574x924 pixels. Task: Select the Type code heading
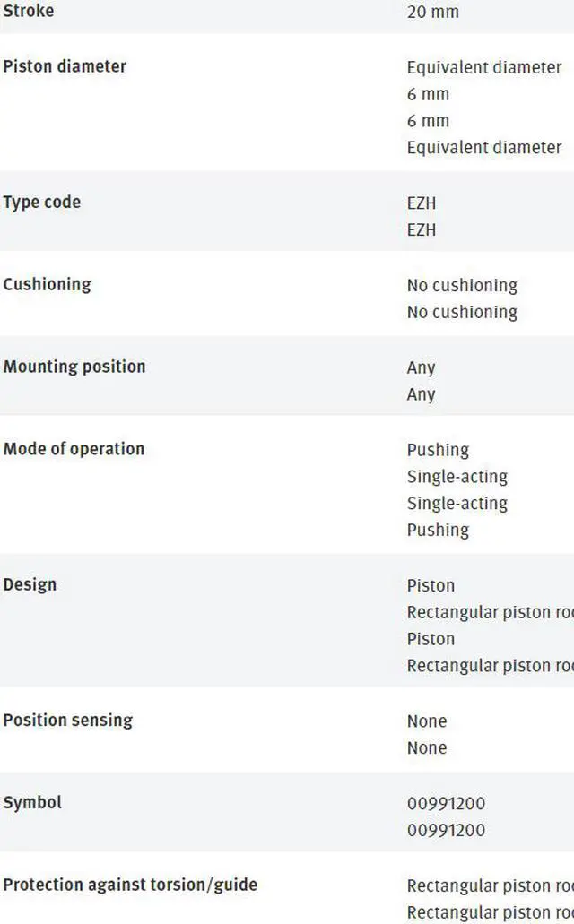click(42, 203)
